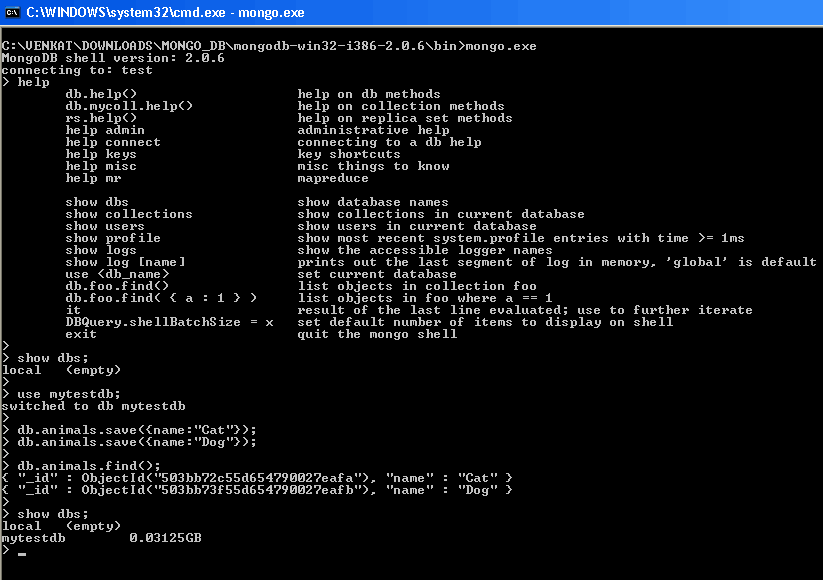Click the "show profile" help entry
The width and height of the screenshot is (823, 580).
pyautogui.click(x=113, y=238)
